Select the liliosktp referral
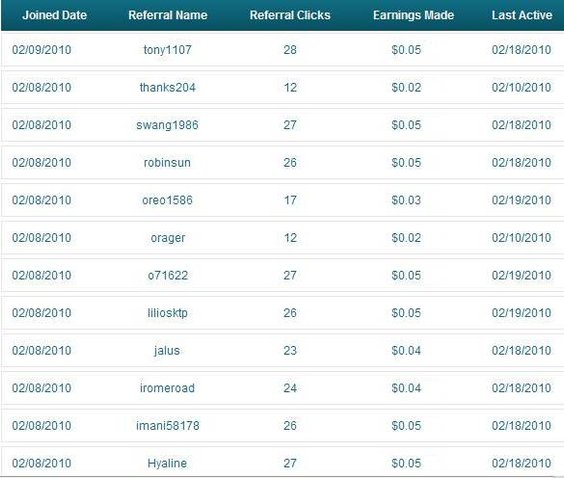 point(167,313)
